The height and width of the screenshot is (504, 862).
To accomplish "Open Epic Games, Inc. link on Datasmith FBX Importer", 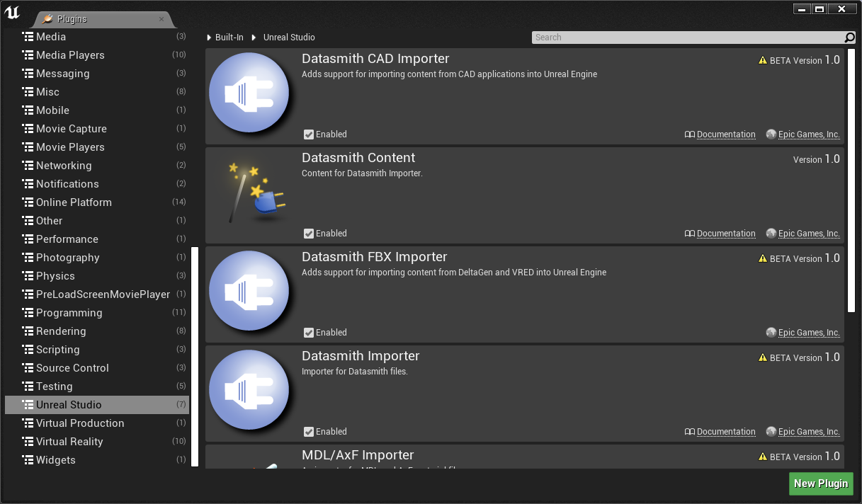I will (809, 333).
